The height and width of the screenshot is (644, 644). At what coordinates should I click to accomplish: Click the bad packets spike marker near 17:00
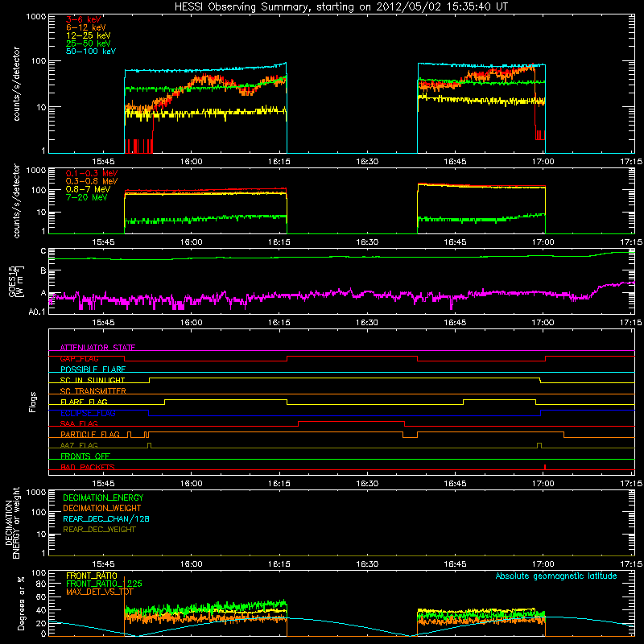pos(545,467)
